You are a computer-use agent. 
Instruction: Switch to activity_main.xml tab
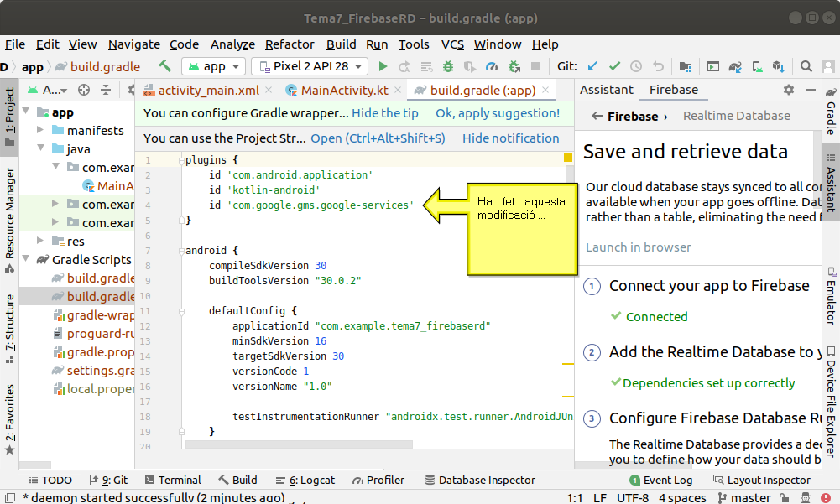(x=208, y=91)
